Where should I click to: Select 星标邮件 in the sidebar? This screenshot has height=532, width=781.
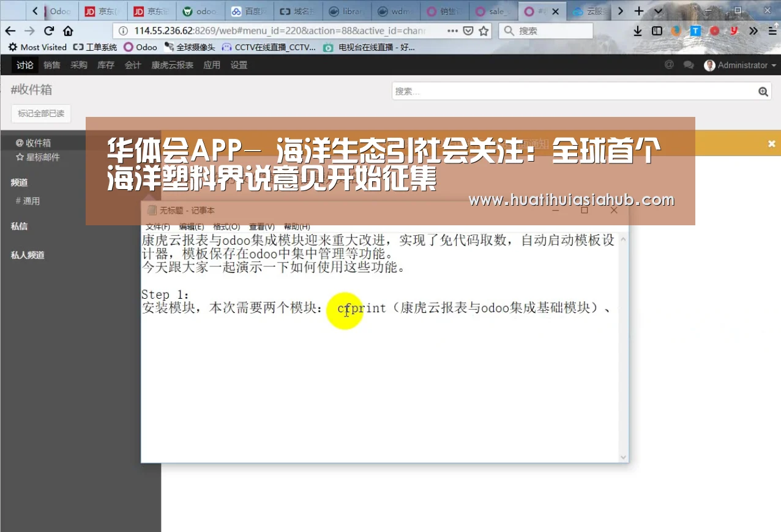pos(38,157)
